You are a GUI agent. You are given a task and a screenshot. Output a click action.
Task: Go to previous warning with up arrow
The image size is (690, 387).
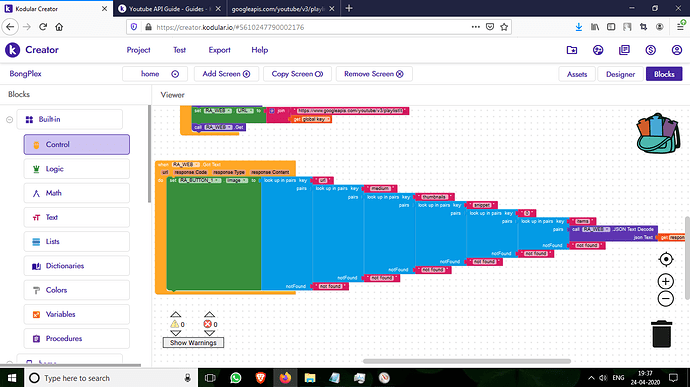point(176,314)
